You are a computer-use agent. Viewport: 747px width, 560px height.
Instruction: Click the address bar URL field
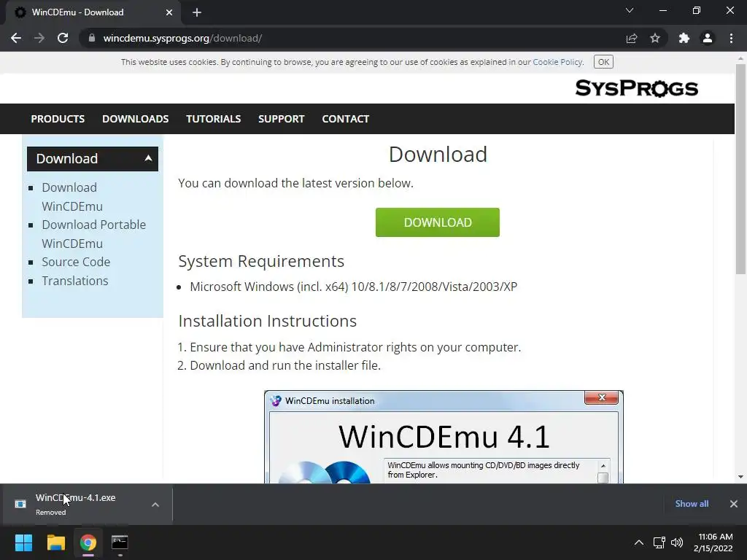(x=352, y=38)
